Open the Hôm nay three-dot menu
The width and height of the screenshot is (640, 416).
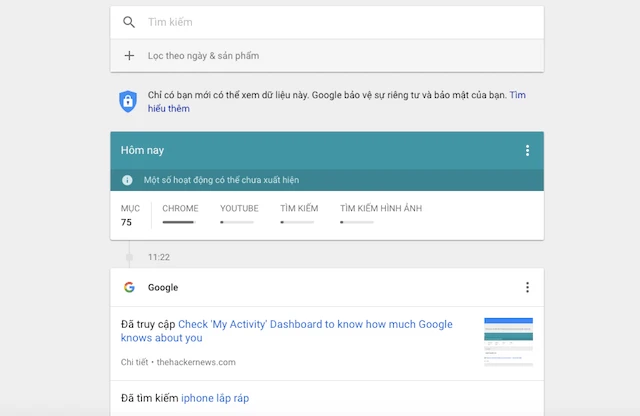point(527,150)
